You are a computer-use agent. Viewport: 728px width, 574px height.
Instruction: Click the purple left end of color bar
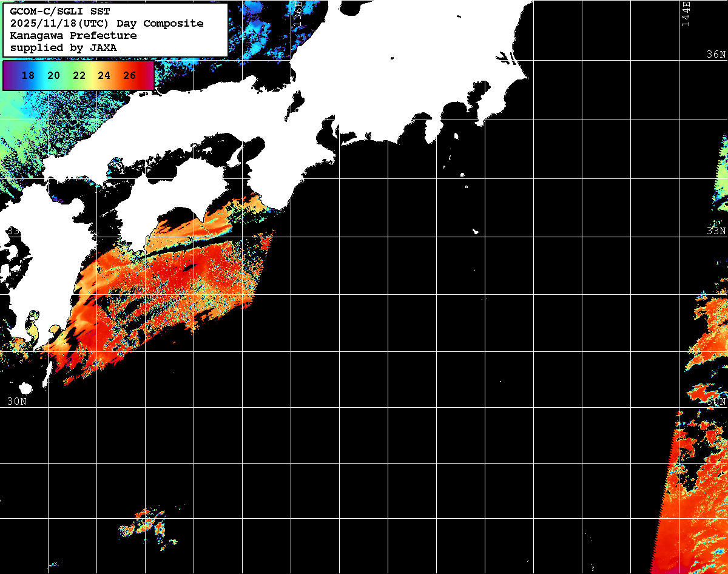click(x=8, y=76)
